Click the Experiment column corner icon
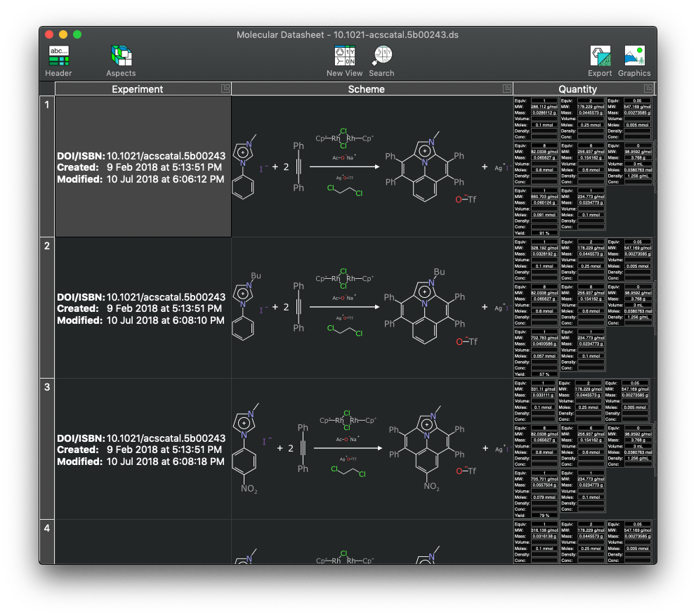Screen dimensions: 696x616 pos(225,89)
